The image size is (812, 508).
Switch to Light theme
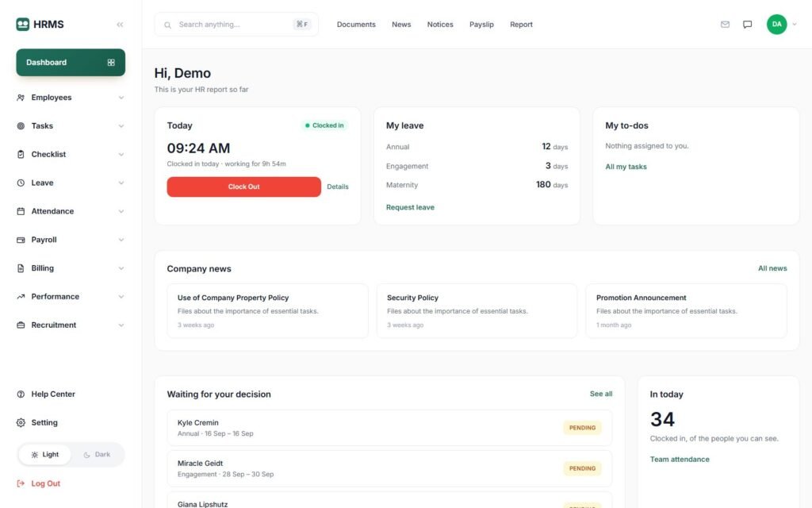[44, 455]
